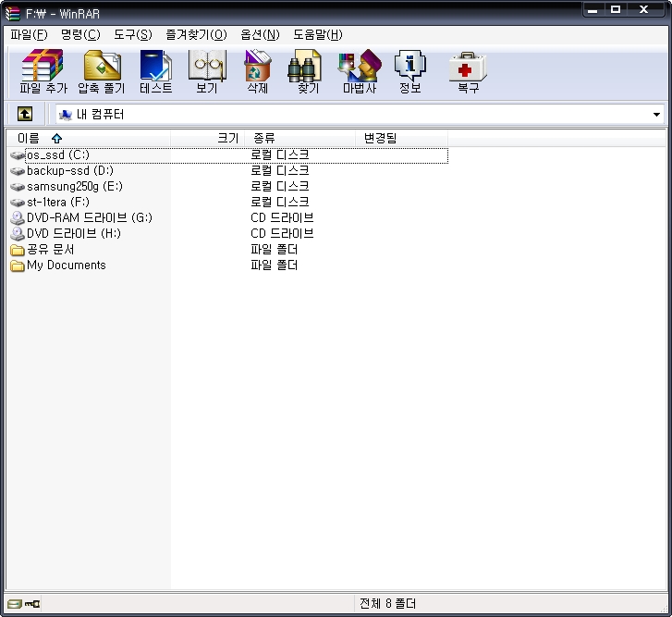Screen dimensions: 672x617
Task: Select the st-1tera (F:) drive
Action: click(x=58, y=203)
